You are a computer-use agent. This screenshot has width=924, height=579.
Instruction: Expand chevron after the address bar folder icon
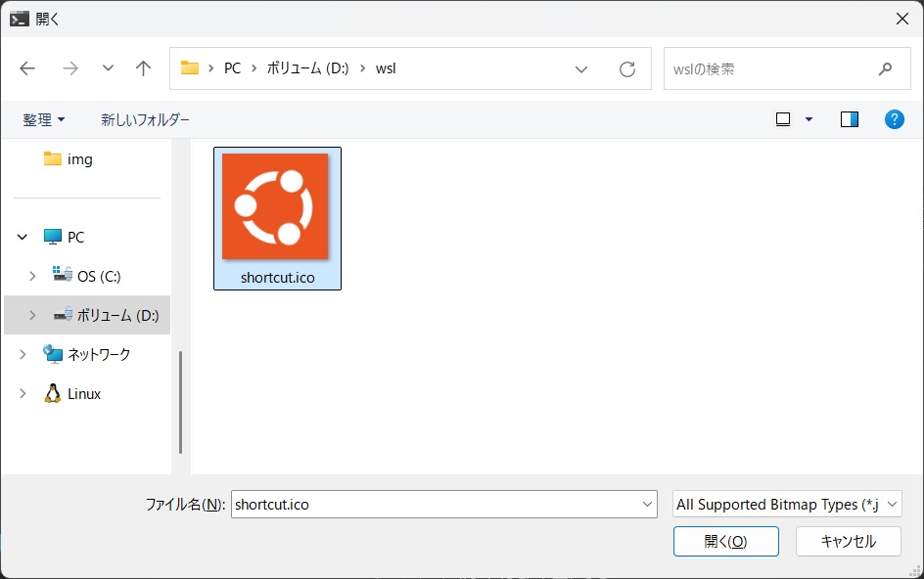coord(211,68)
